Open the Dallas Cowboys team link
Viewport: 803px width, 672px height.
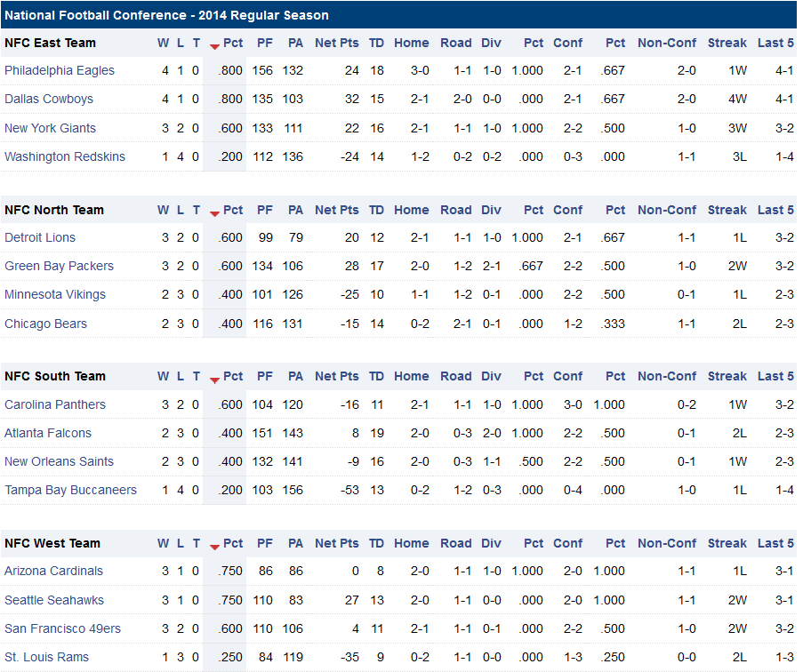click(x=49, y=99)
